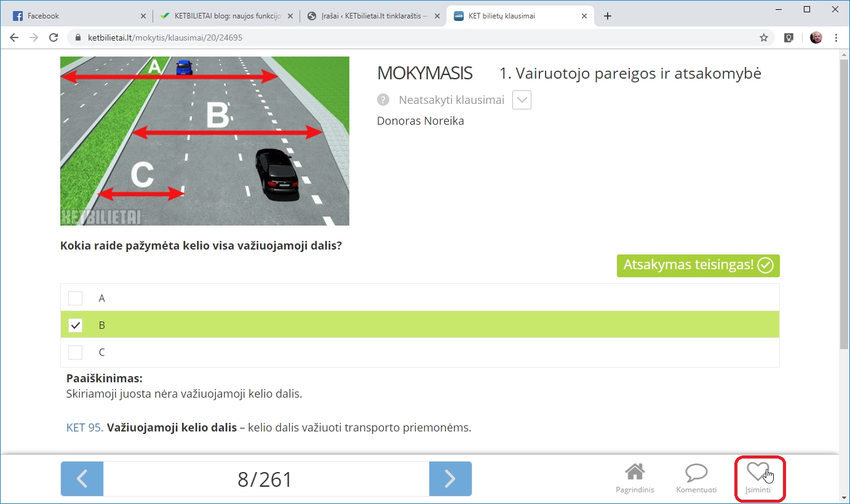Click the page vertical scrollbar

[x=844, y=203]
